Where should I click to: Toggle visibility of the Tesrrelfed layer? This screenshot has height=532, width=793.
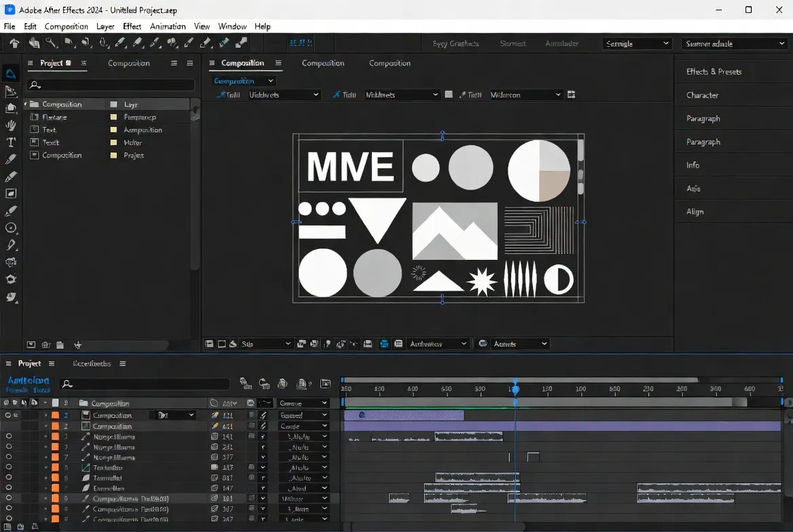tap(9, 478)
